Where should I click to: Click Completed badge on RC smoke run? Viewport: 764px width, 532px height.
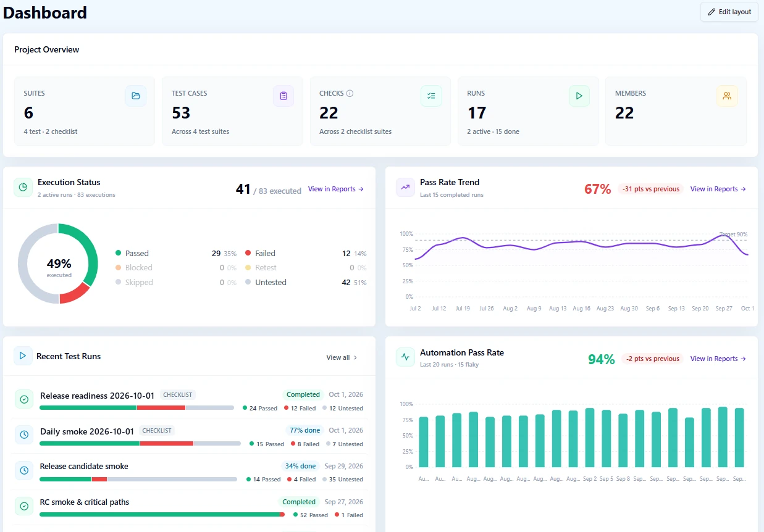tap(299, 502)
